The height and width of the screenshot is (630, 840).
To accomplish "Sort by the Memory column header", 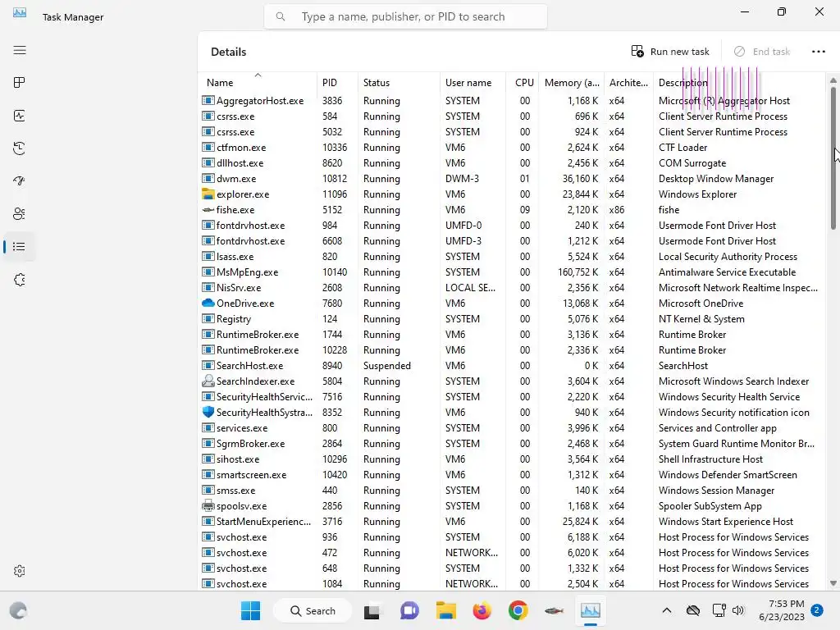I will coord(572,83).
